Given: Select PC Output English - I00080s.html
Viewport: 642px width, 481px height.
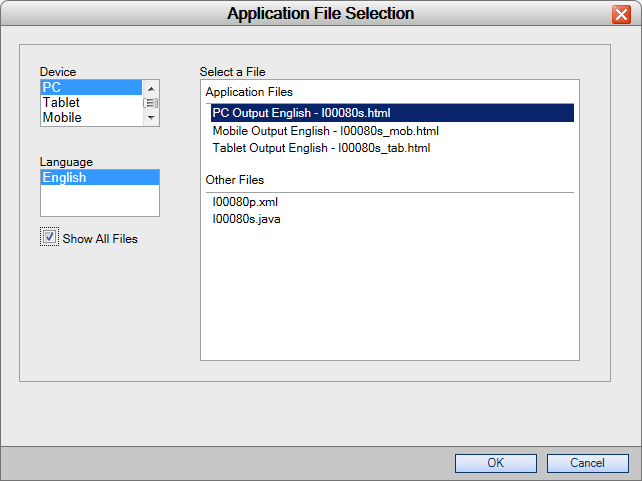Looking at the screenshot, I should coord(392,113).
